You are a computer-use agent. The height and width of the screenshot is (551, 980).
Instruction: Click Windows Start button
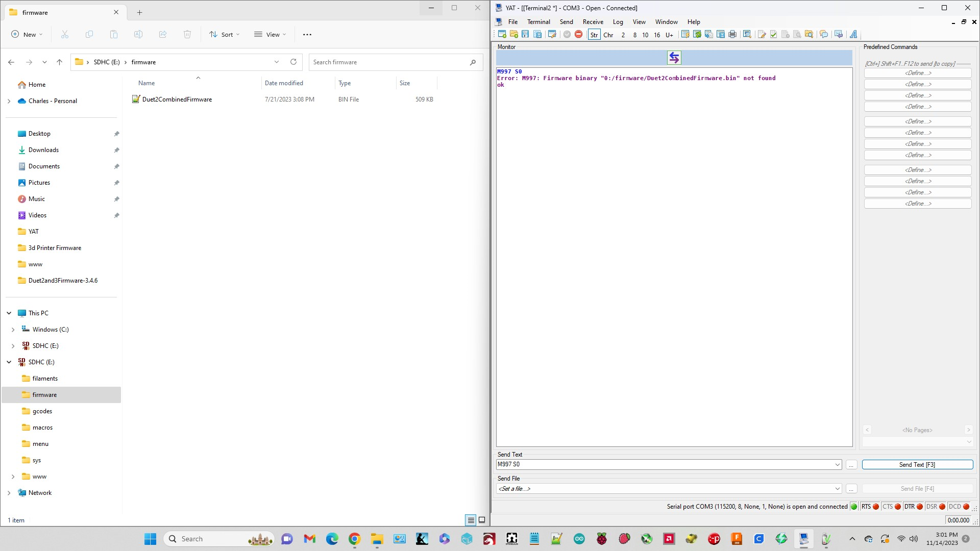click(x=150, y=539)
